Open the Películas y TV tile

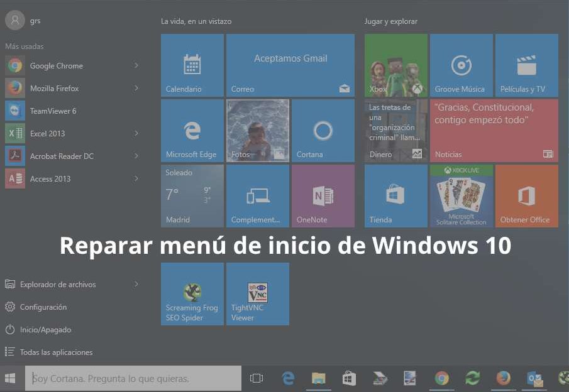pyautogui.click(x=527, y=65)
